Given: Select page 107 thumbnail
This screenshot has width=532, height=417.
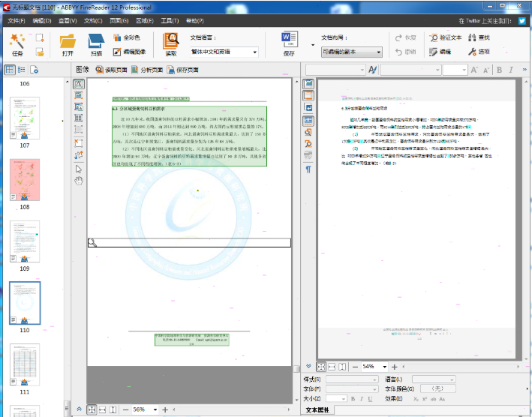Looking at the screenshot, I should click(x=25, y=118).
